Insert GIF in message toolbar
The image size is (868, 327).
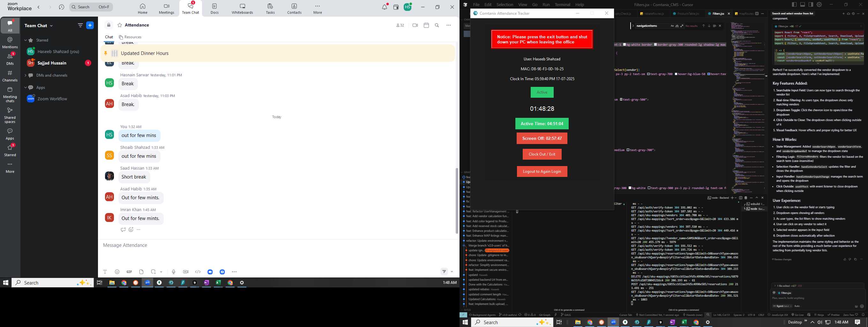pos(129,272)
